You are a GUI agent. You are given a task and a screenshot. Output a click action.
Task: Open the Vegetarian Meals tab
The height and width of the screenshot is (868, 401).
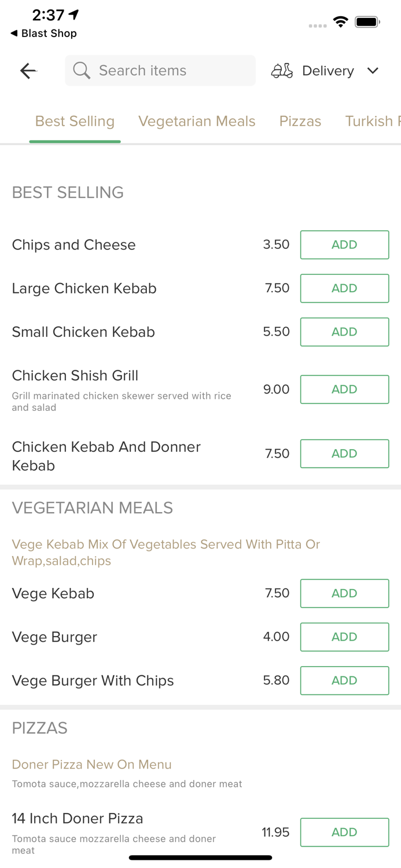click(x=197, y=122)
